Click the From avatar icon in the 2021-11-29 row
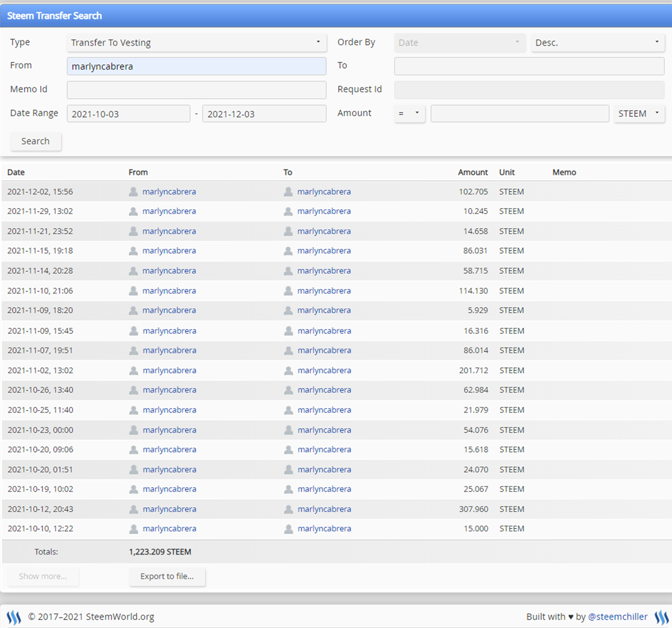The height and width of the screenshot is (628, 672). (x=133, y=212)
